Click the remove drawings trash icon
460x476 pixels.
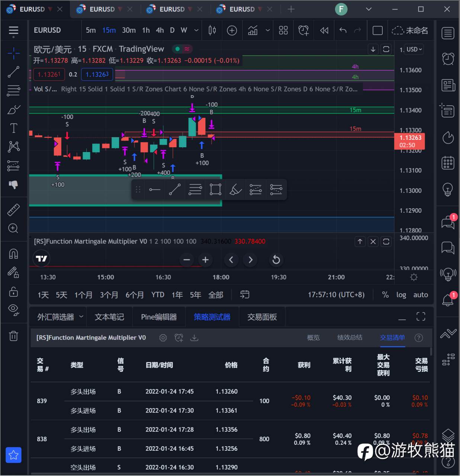(14, 336)
